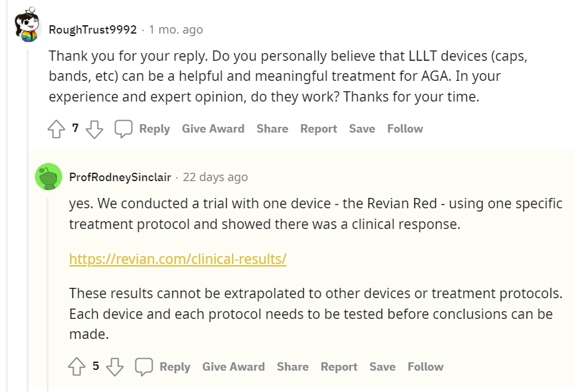The image size is (579, 392).
Task: Click the speech bubble icon on RoughTrust9992's comment
Action: [124, 129]
